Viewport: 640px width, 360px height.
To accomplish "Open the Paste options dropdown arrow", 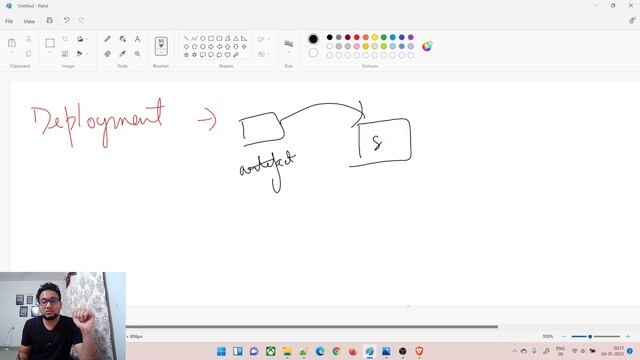I will coord(12,53).
